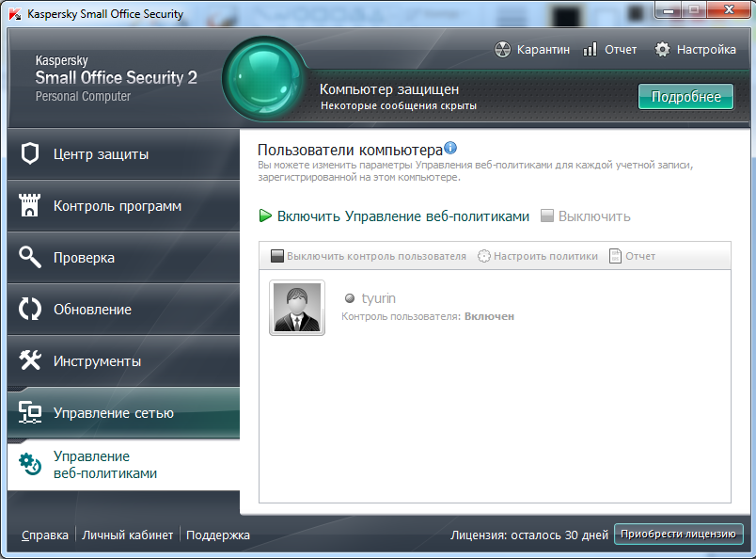Select the Управление сетью section
This screenshot has height=559, width=756.
point(123,413)
